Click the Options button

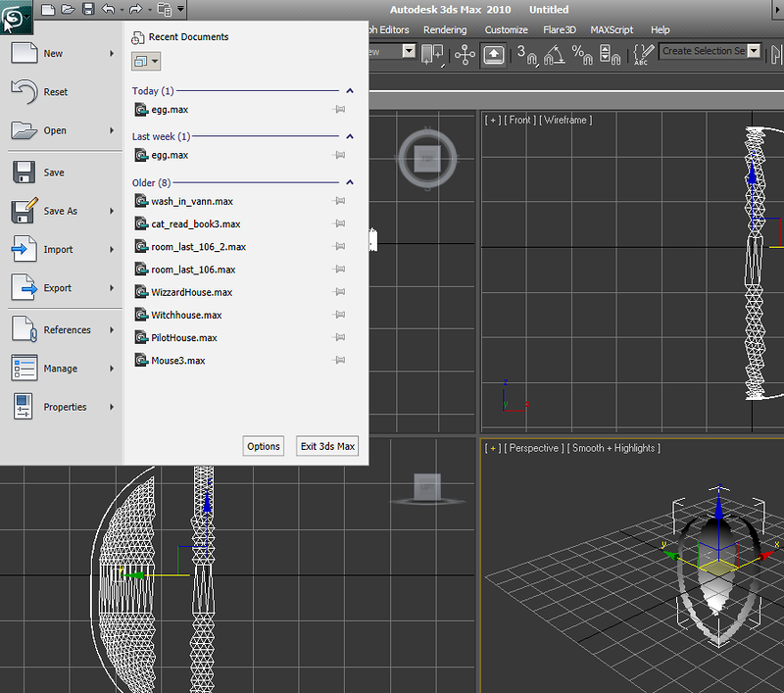264,446
